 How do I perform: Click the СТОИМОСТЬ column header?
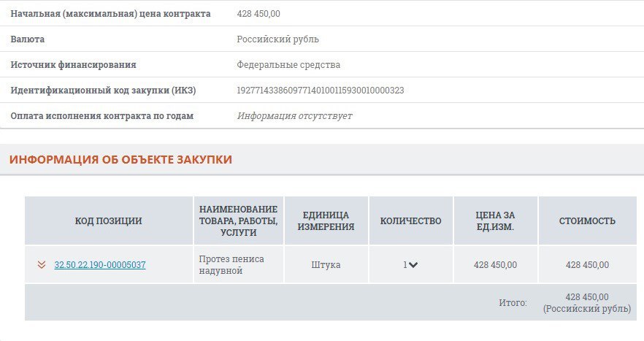[x=587, y=221]
